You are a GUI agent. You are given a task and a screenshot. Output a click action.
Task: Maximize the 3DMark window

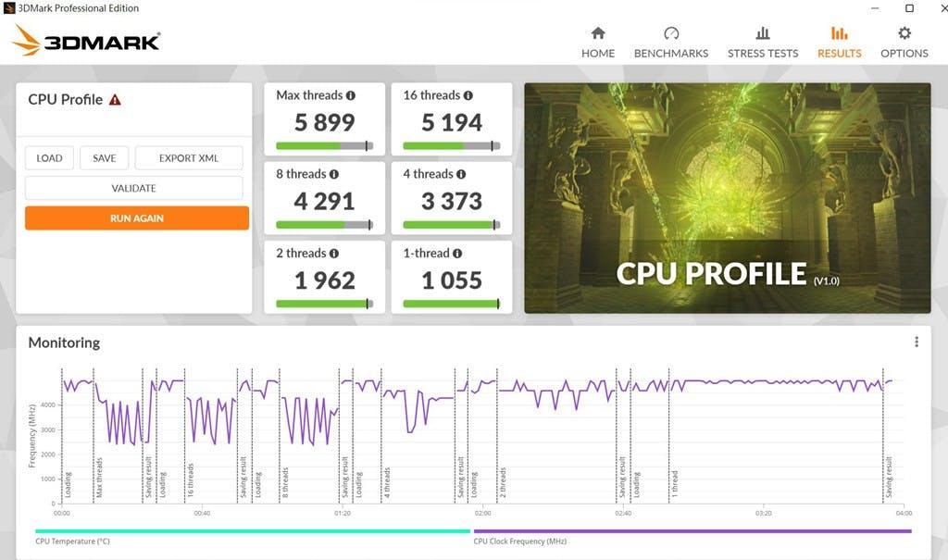pos(909,7)
